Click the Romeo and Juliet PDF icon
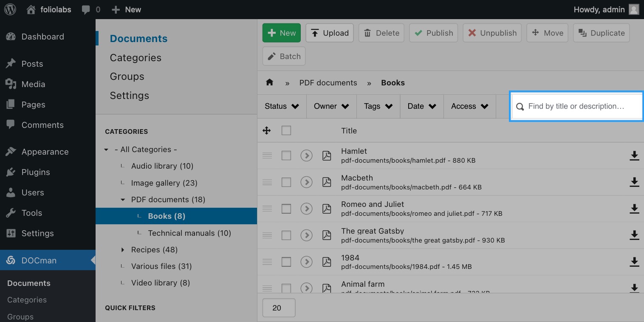The image size is (644, 322). tap(327, 209)
